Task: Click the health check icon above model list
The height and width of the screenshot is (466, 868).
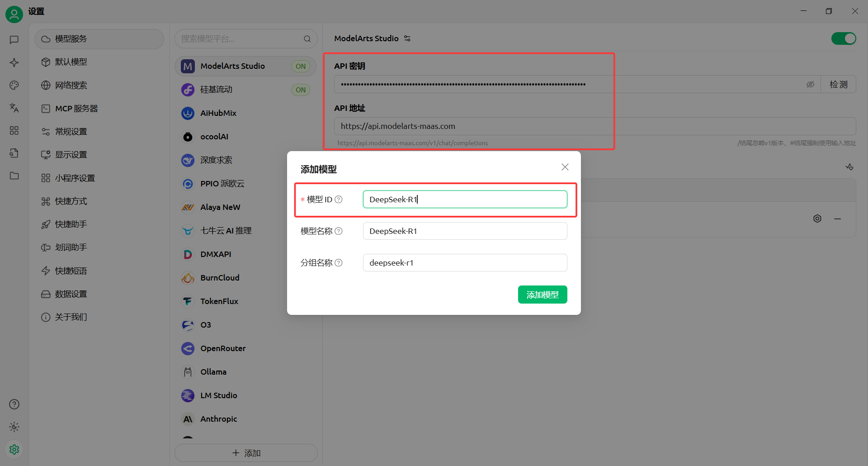Action: [849, 167]
